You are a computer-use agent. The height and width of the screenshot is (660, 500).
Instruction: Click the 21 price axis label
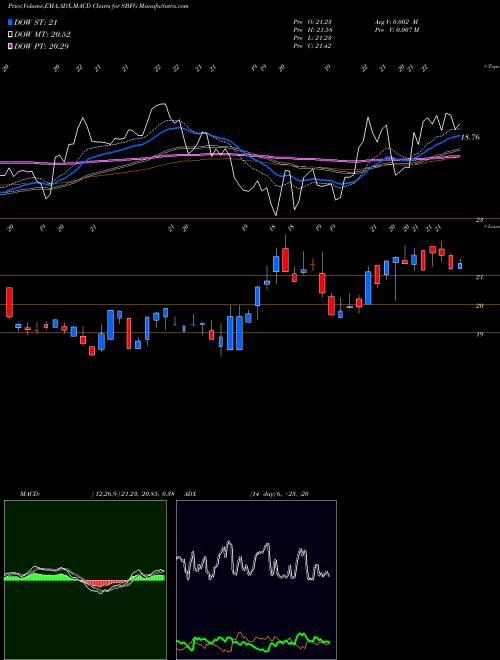tap(480, 277)
